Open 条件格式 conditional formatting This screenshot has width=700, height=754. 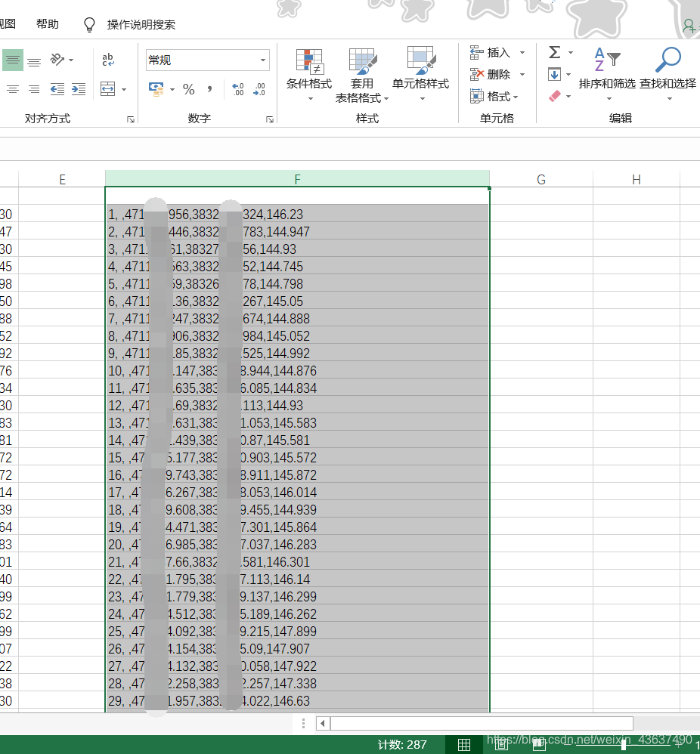click(x=309, y=75)
